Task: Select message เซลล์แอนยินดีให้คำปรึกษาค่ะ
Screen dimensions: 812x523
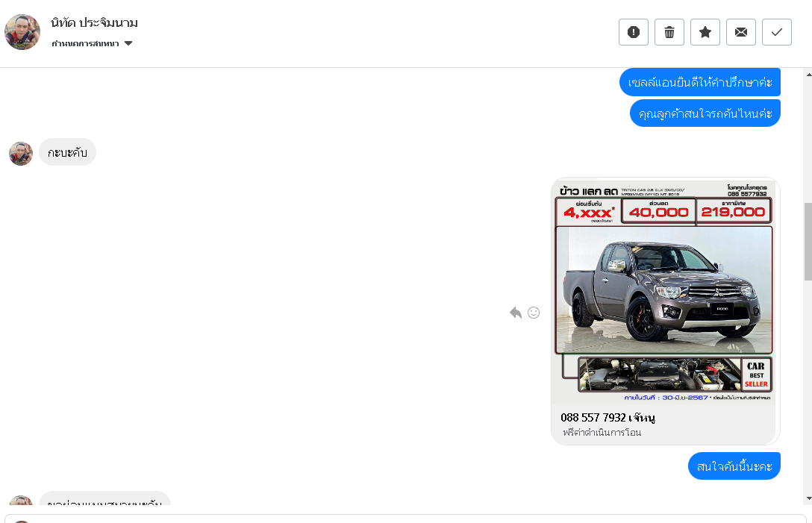Action: pyautogui.click(x=700, y=82)
